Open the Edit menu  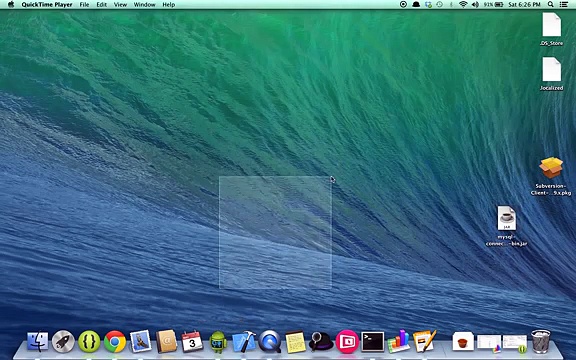(x=101, y=4)
